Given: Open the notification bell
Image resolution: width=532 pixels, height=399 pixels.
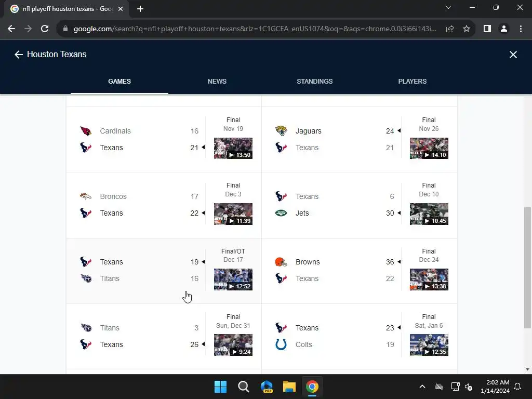Looking at the screenshot, I should point(517,387).
